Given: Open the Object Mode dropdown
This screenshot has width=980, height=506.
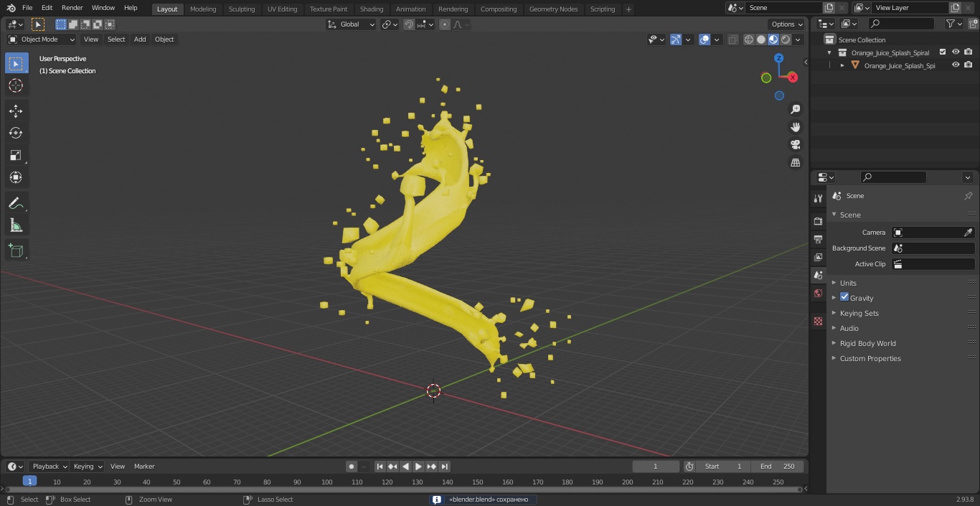Looking at the screenshot, I should [x=42, y=39].
